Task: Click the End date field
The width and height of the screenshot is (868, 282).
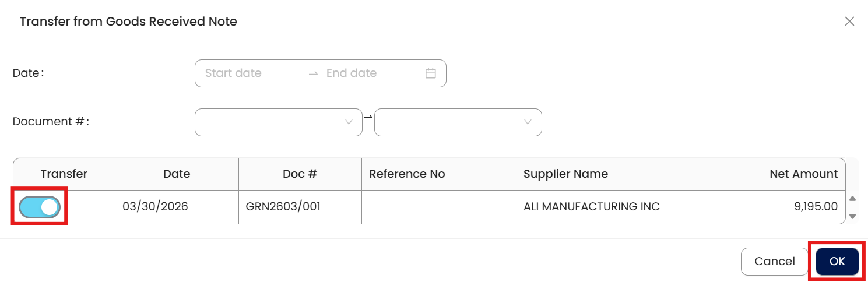Action: [x=371, y=73]
